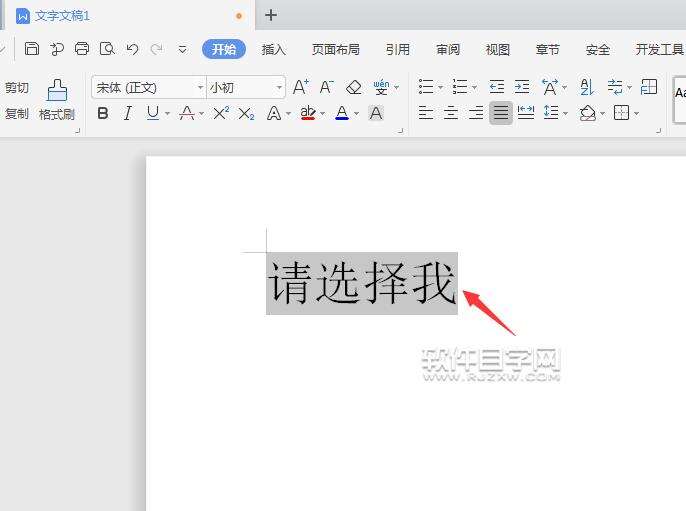Open the 章节 (Chapter) tab
This screenshot has width=686, height=511.
click(548, 49)
